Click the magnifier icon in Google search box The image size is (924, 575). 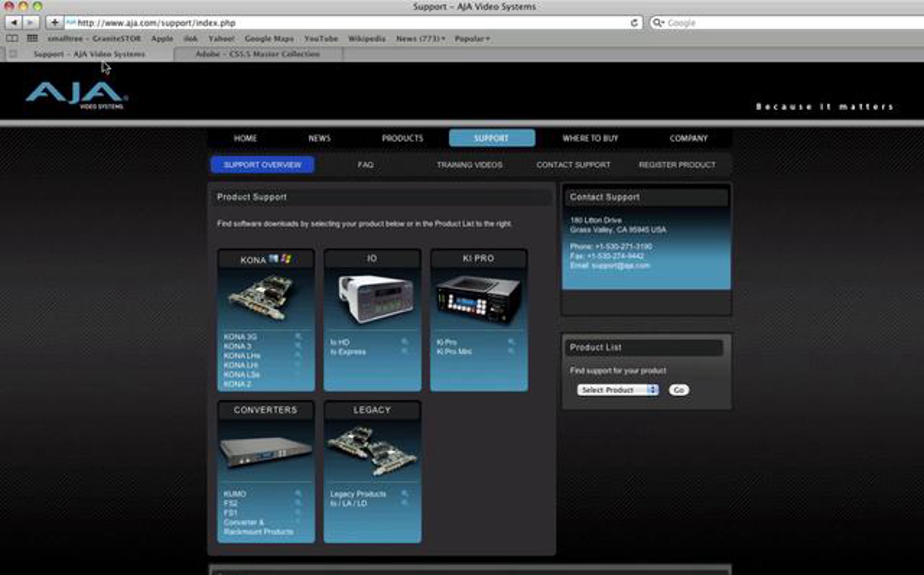[658, 23]
